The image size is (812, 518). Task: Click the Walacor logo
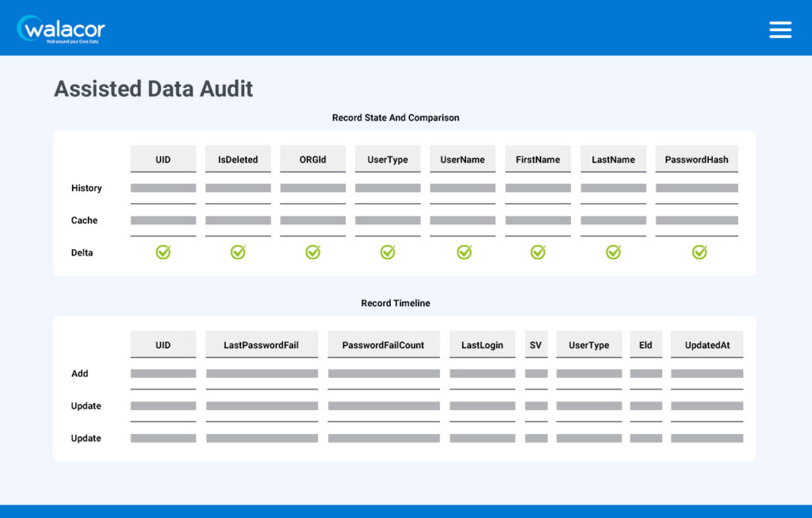(x=61, y=29)
